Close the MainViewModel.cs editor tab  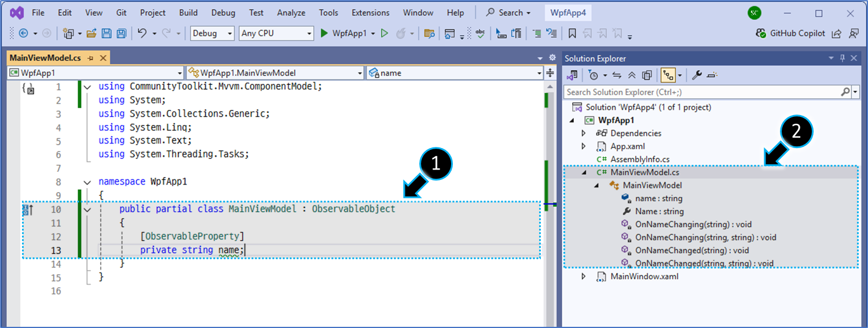[x=103, y=58]
